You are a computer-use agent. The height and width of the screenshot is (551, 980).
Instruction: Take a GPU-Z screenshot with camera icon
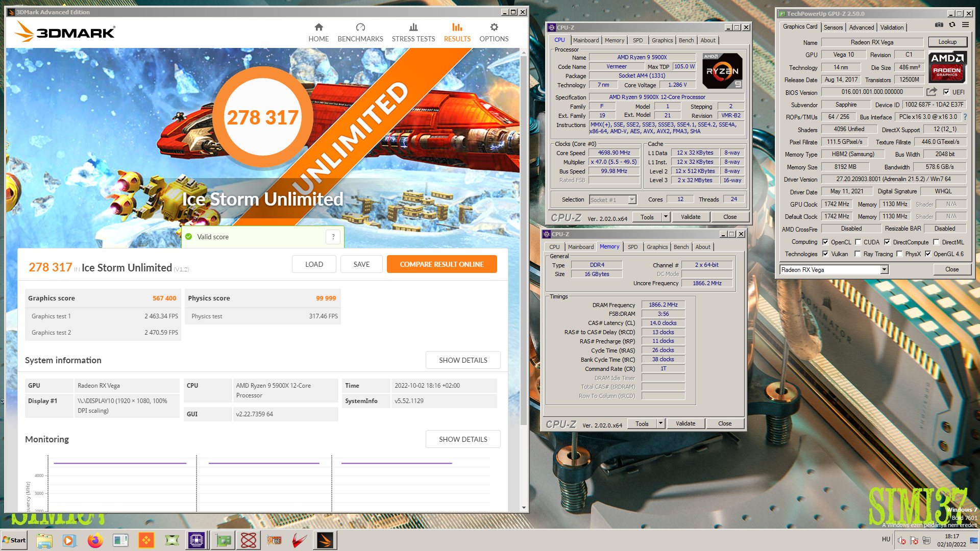pos(939,24)
